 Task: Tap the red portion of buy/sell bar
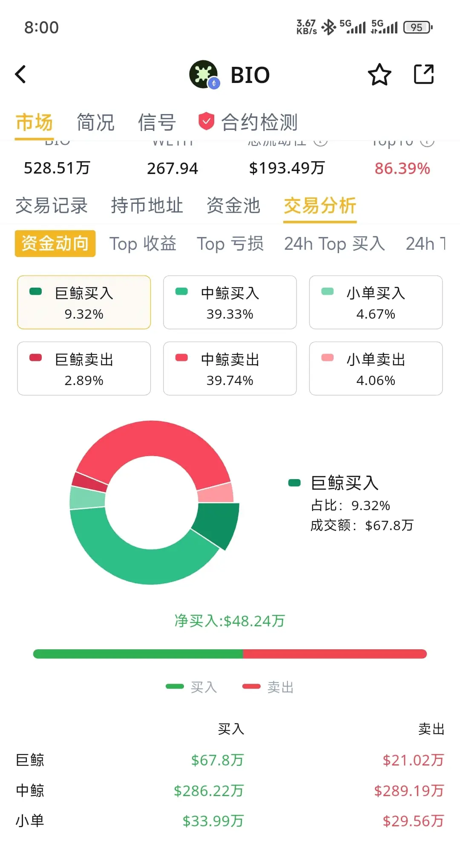(x=335, y=654)
